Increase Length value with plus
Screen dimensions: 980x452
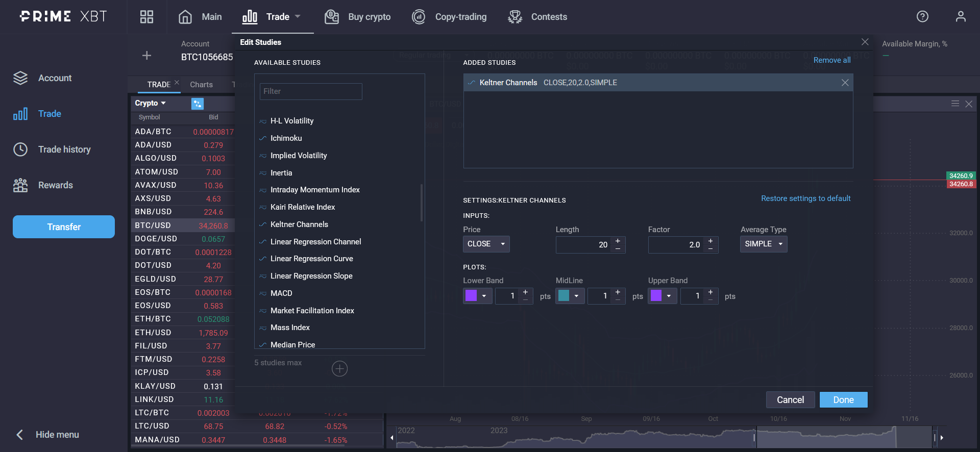coord(618,241)
